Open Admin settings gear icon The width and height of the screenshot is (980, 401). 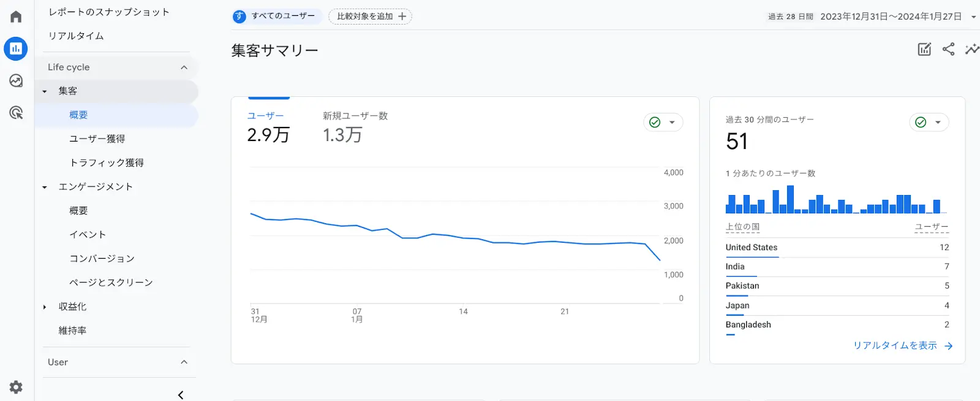16,387
